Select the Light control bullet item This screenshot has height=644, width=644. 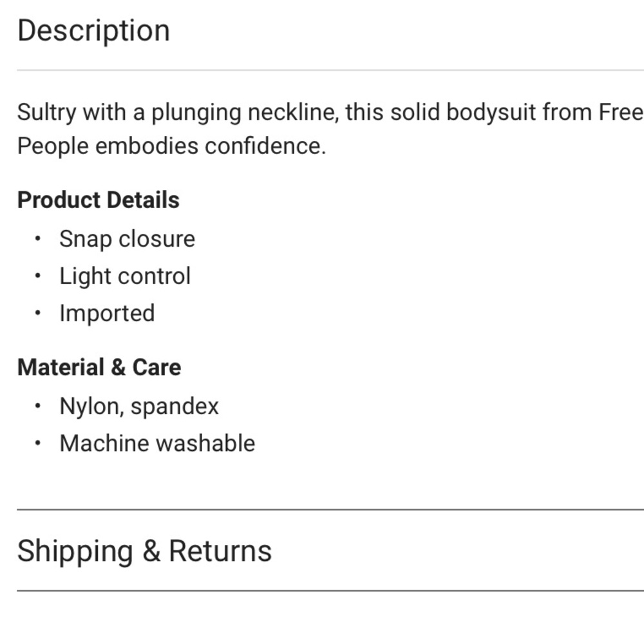pos(126,276)
